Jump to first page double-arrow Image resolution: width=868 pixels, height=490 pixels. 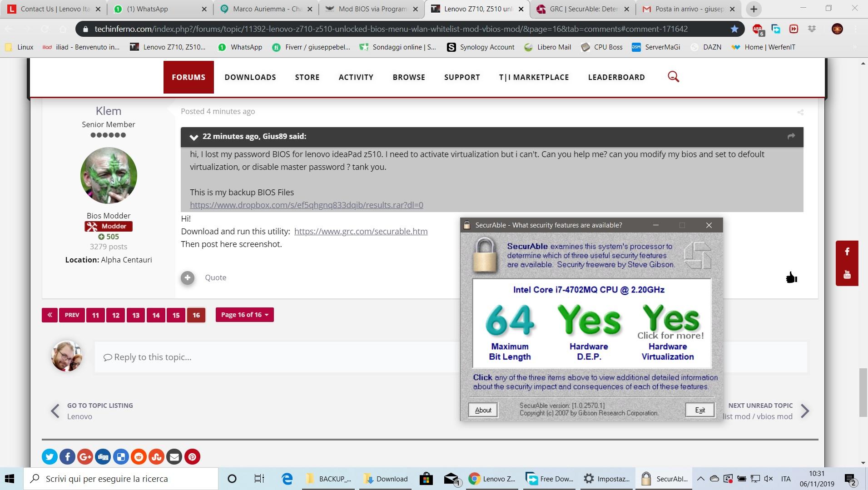point(50,315)
